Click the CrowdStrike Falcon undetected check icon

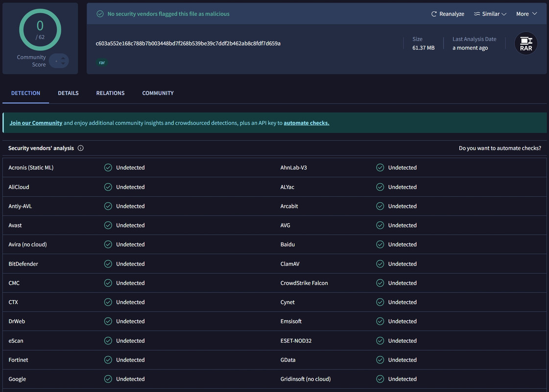tap(380, 283)
